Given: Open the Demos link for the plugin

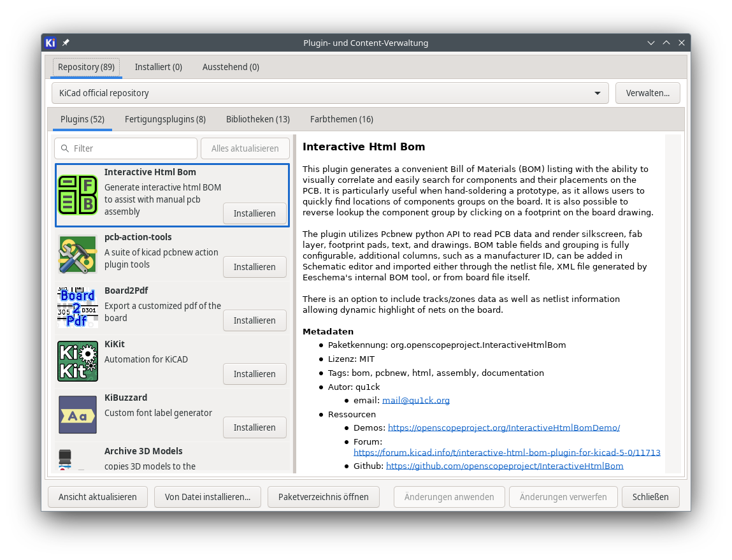Looking at the screenshot, I should 503,427.
